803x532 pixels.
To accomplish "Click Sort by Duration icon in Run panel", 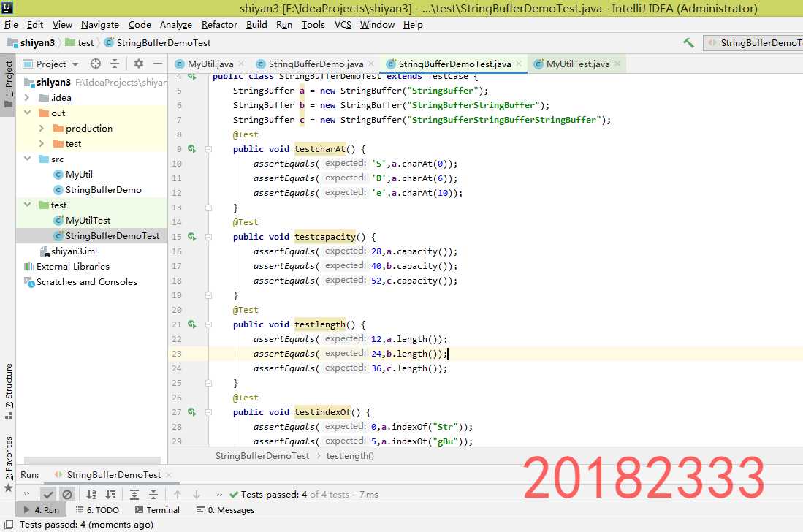I will coord(110,495).
